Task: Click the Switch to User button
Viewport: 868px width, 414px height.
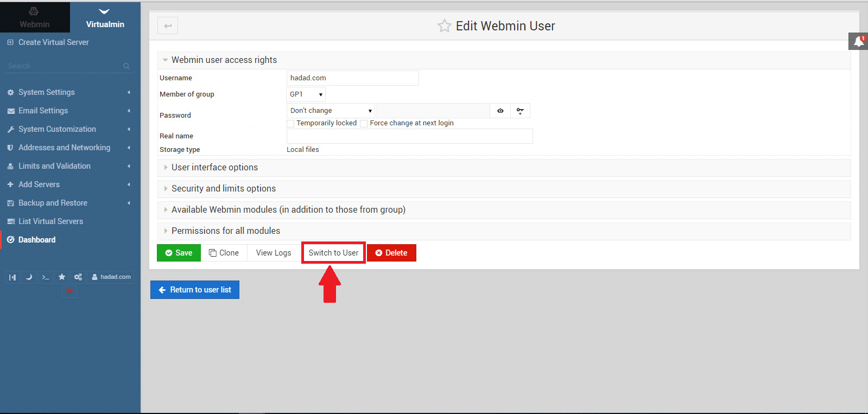Action: click(x=333, y=253)
